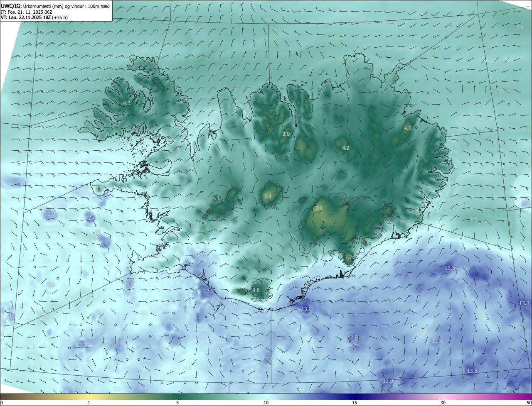The width and height of the screenshot is (532, 406).
Task: Click the 12.7 value near the southwest coast
Action: click(x=209, y=291)
